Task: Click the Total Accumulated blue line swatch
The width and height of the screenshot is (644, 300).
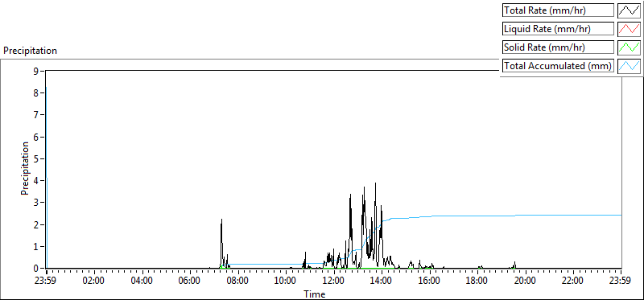Action: (x=630, y=65)
